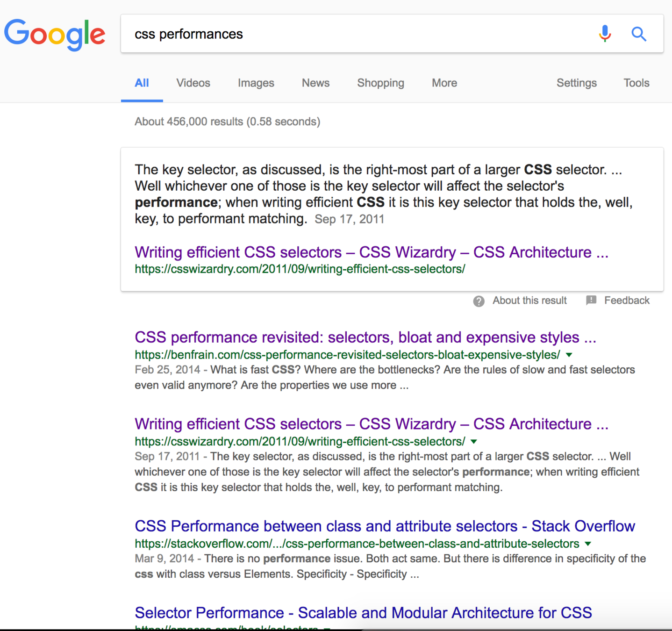Open the Stack Overflow class and attribute selectors result

click(x=385, y=526)
